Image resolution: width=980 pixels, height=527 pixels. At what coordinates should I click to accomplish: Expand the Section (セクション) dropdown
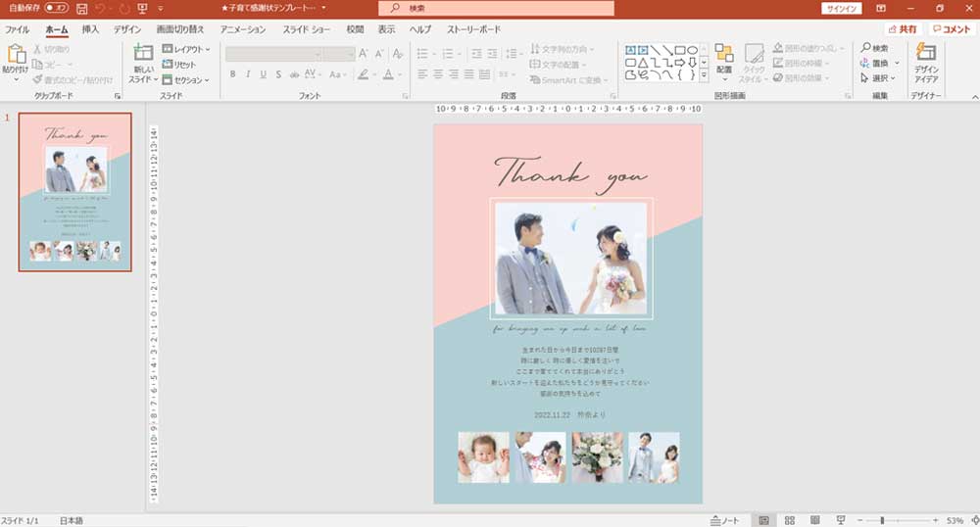tap(186, 79)
